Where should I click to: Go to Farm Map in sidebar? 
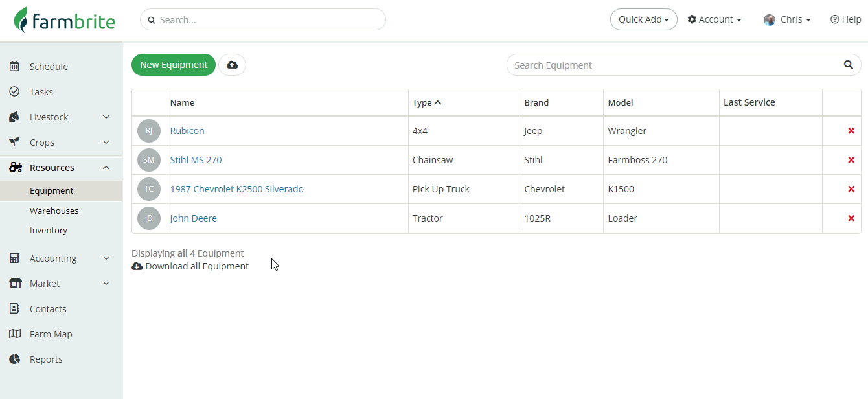click(51, 334)
